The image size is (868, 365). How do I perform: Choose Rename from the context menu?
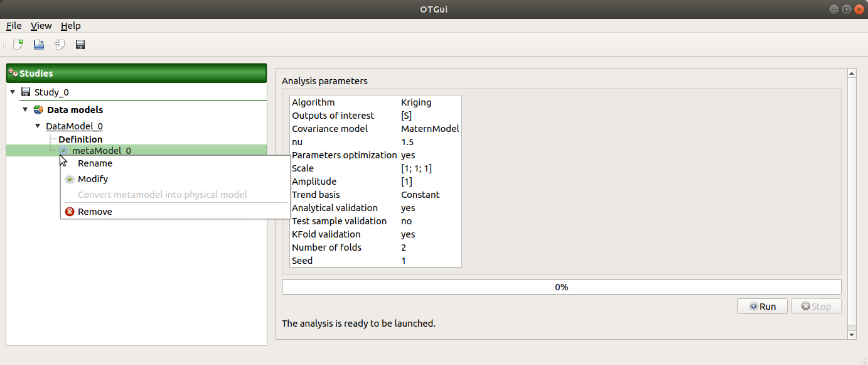[x=95, y=163]
